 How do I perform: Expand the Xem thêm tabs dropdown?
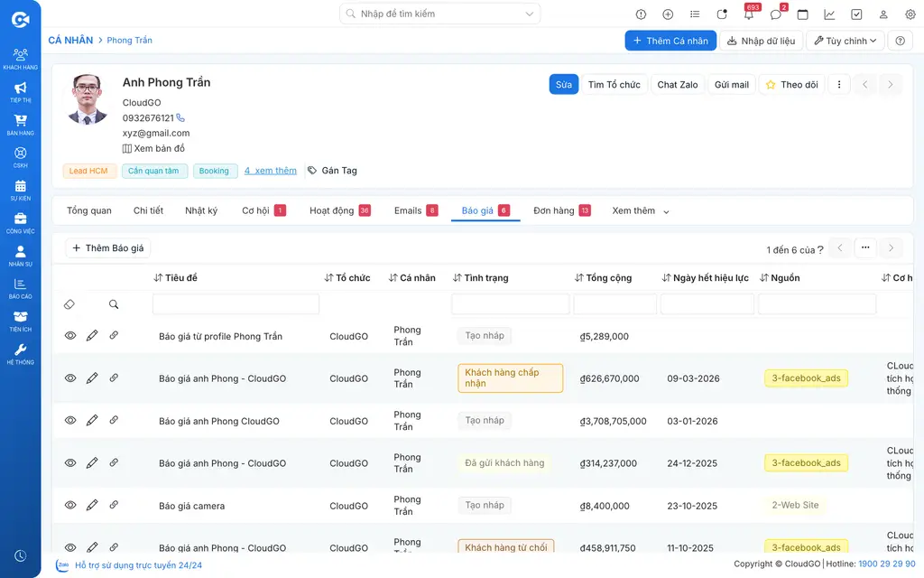641,211
